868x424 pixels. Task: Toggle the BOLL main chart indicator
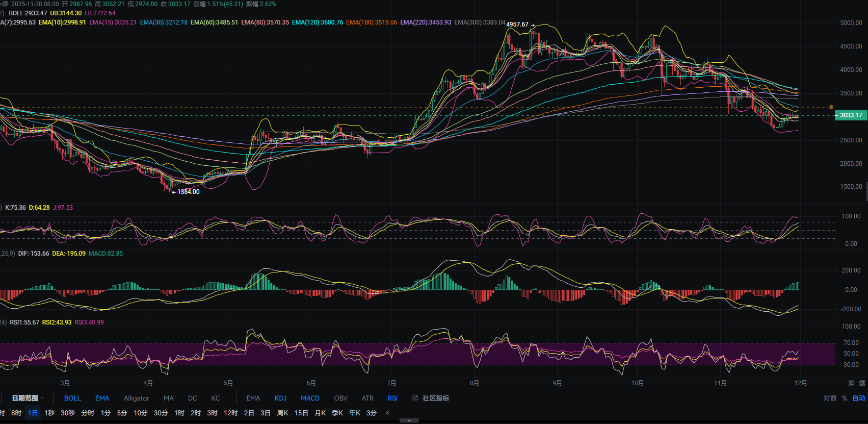coord(72,398)
